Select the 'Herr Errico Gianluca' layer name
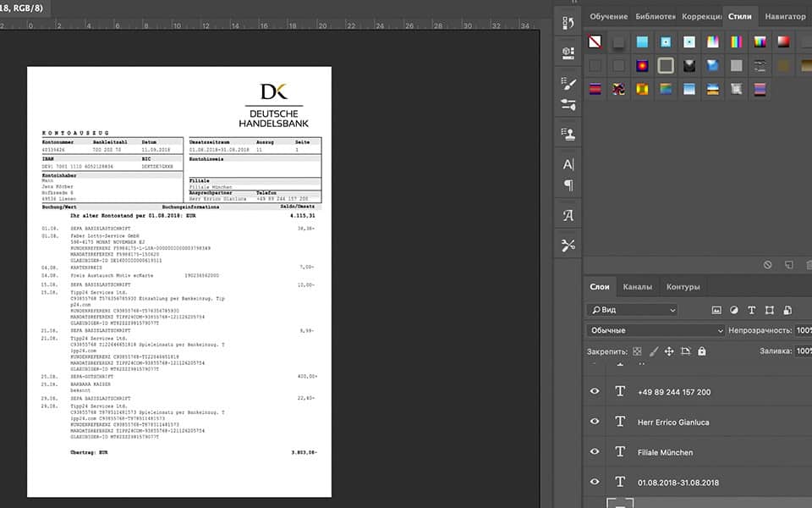 (673, 422)
